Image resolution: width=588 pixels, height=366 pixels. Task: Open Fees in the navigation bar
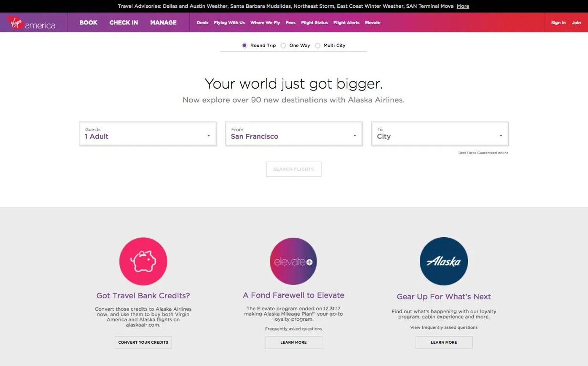point(290,22)
